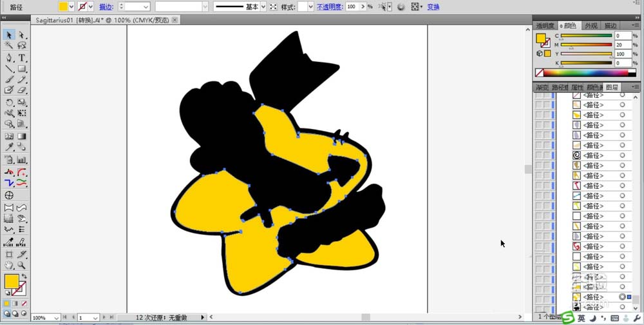Click 变换 link in control bar
This screenshot has height=325, width=644.
(433, 7)
